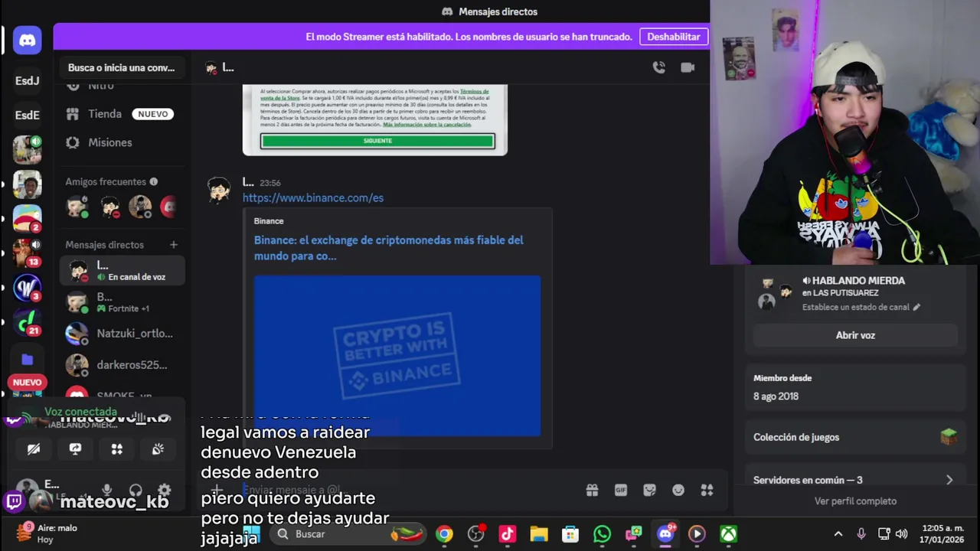Click the Voz conectada status text
Viewport: 980px width, 551px height.
[80, 412]
